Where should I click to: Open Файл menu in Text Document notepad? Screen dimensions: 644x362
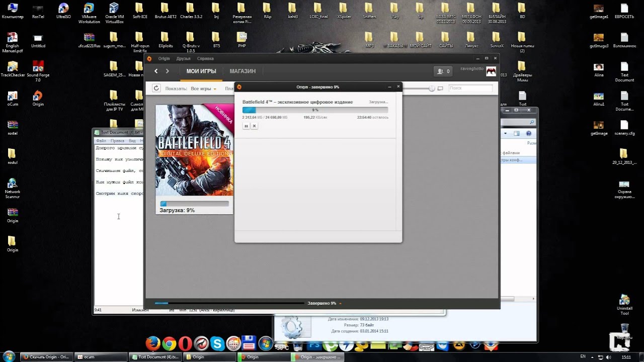[x=101, y=141]
